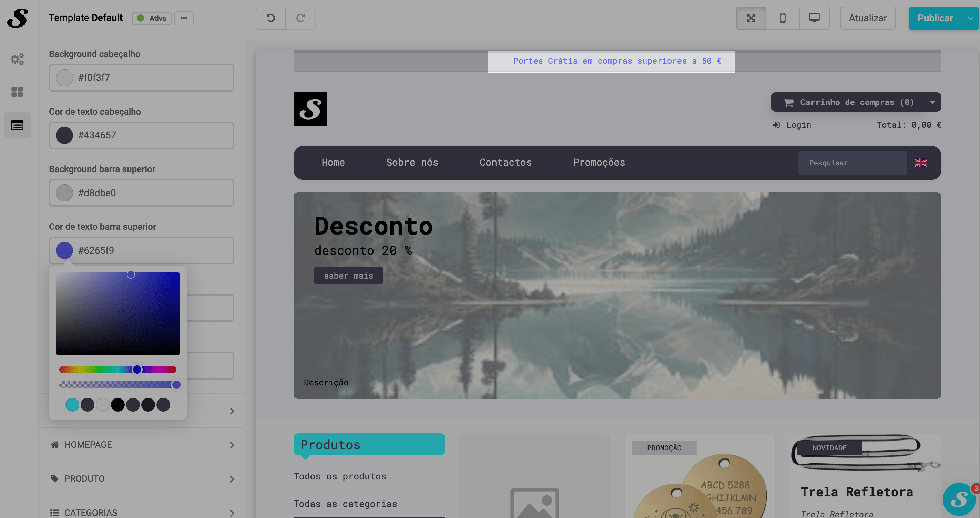Select the mobile device preview icon
980x518 pixels.
[x=783, y=18]
